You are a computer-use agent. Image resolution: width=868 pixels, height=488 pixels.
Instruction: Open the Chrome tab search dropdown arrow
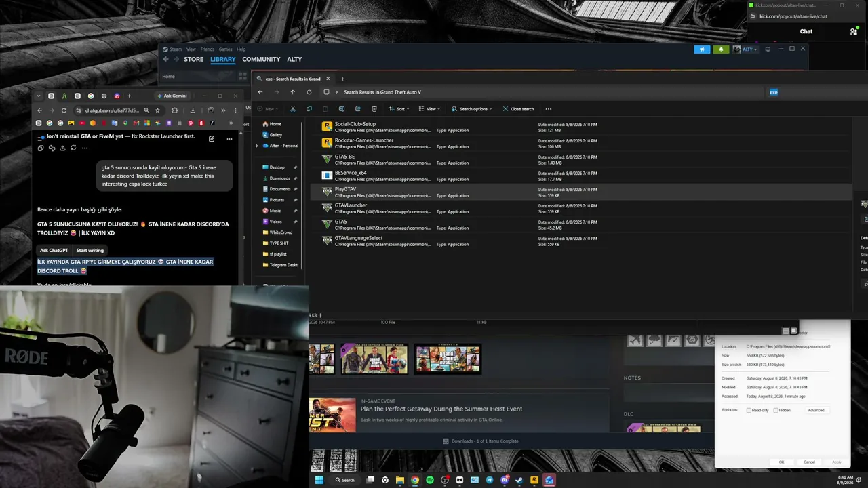(39, 96)
